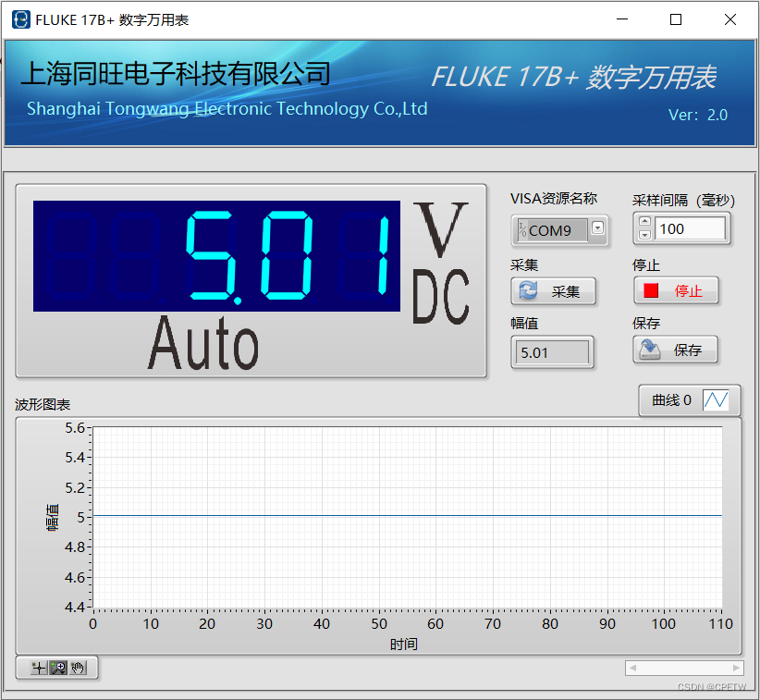Click the Ver: 2.0 version text
This screenshot has width=760, height=700.
pyautogui.click(x=698, y=115)
